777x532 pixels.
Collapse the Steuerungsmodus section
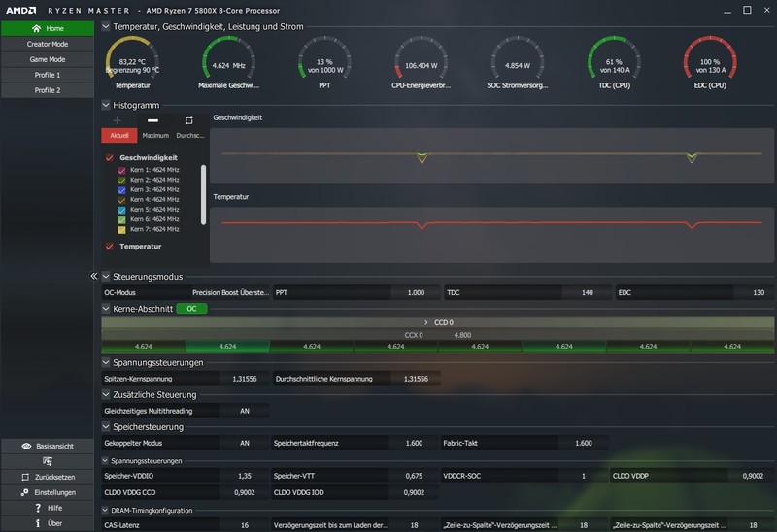(x=106, y=276)
